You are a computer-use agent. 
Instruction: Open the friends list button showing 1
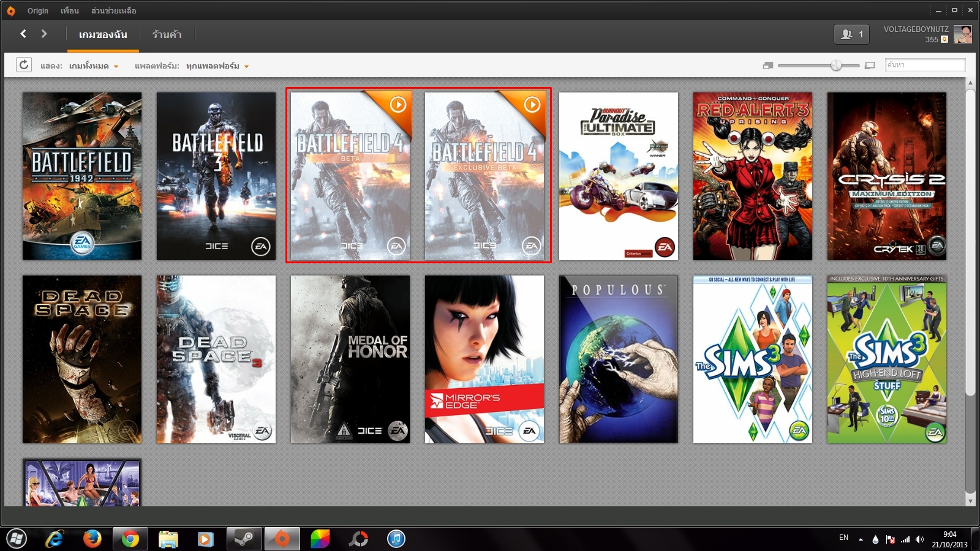pyautogui.click(x=851, y=34)
